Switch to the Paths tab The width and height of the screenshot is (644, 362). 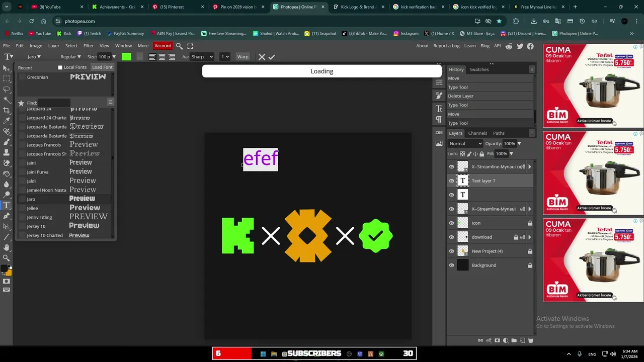click(x=499, y=133)
